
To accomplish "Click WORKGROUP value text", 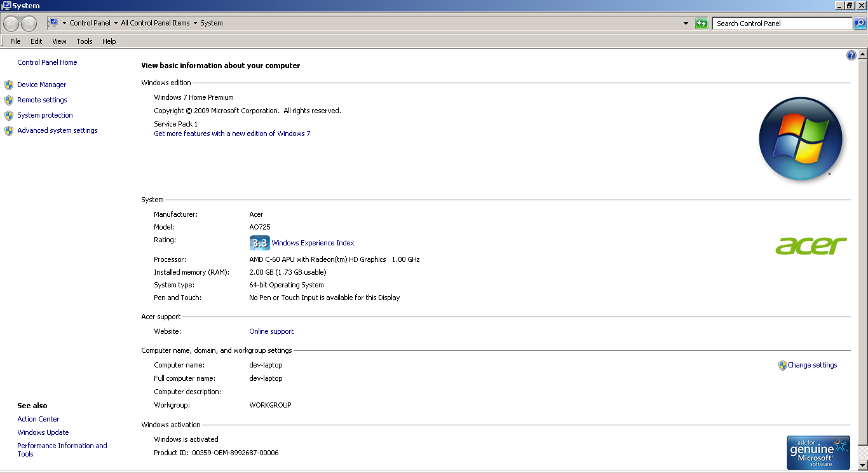I will point(270,405).
